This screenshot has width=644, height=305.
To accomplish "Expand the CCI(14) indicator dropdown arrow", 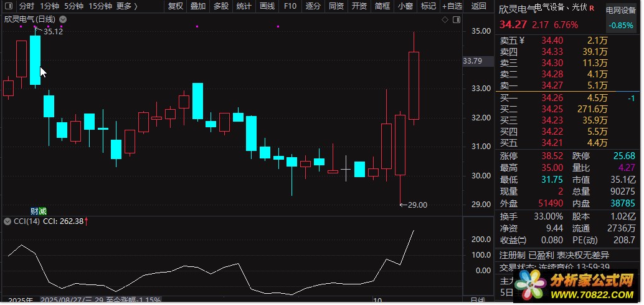I will pyautogui.click(x=7, y=221).
